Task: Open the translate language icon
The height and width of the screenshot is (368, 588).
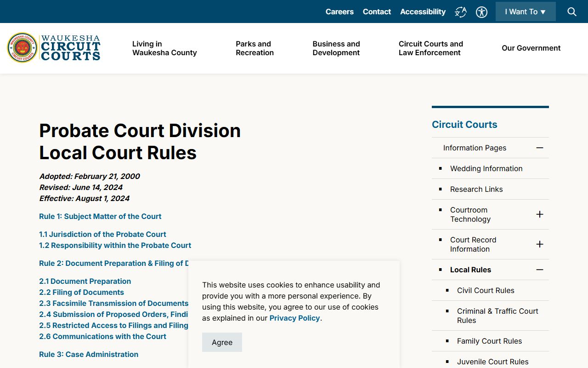Action: tap(461, 12)
